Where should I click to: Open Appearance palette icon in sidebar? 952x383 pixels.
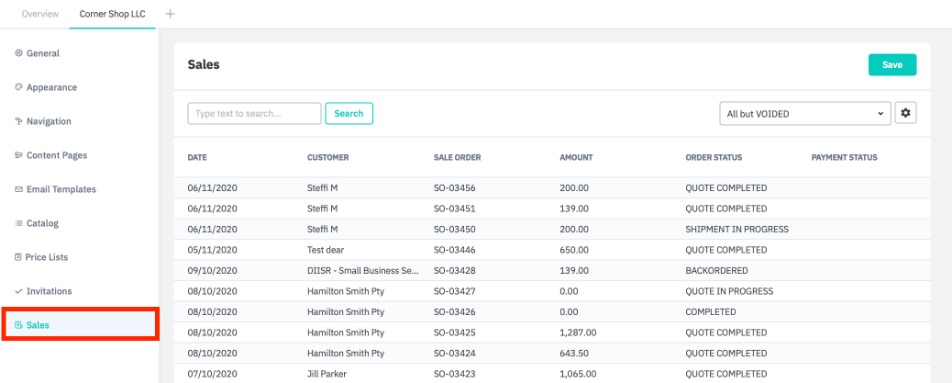[x=18, y=87]
